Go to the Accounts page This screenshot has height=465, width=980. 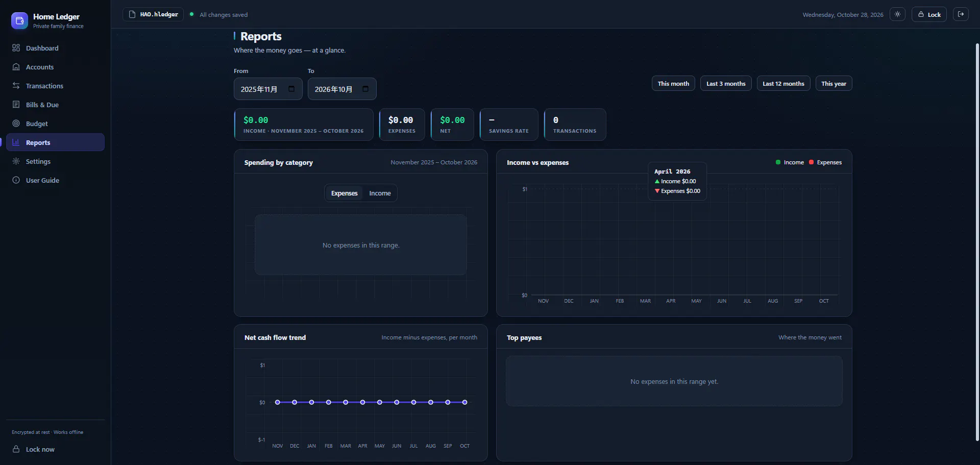(x=55, y=67)
